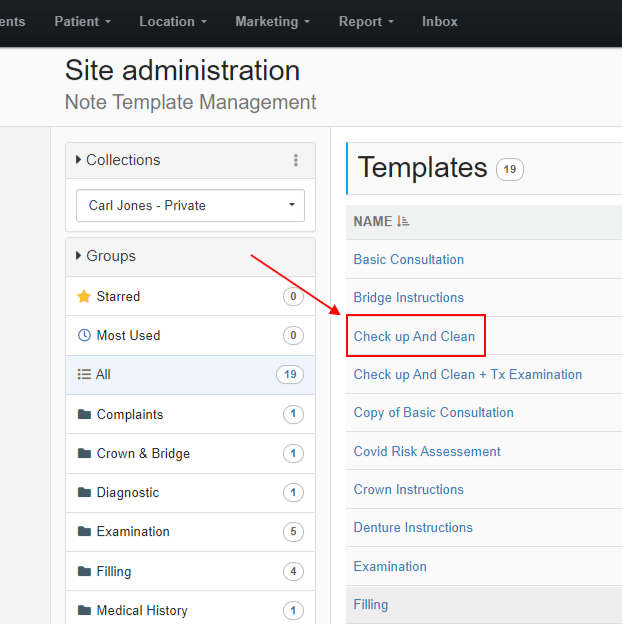Select the Most Used group
Screen dimensions: 622x624
coord(190,335)
